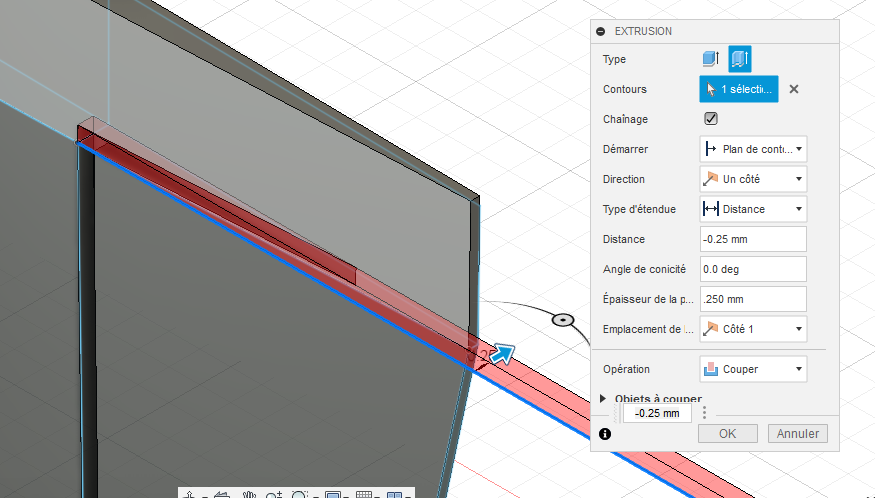This screenshot has height=498, width=875.
Task: Open the Emplacement dropdown showing Côté 1
Action: point(753,329)
